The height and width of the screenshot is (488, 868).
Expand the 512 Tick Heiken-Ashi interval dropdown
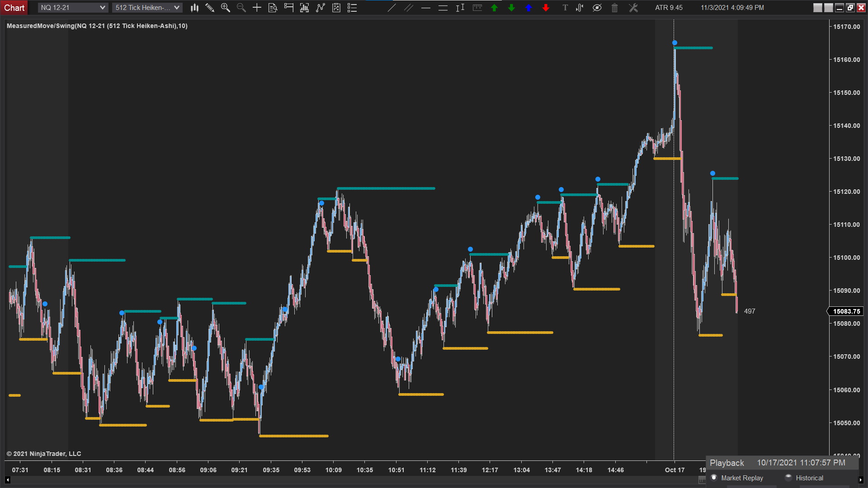[147, 7]
